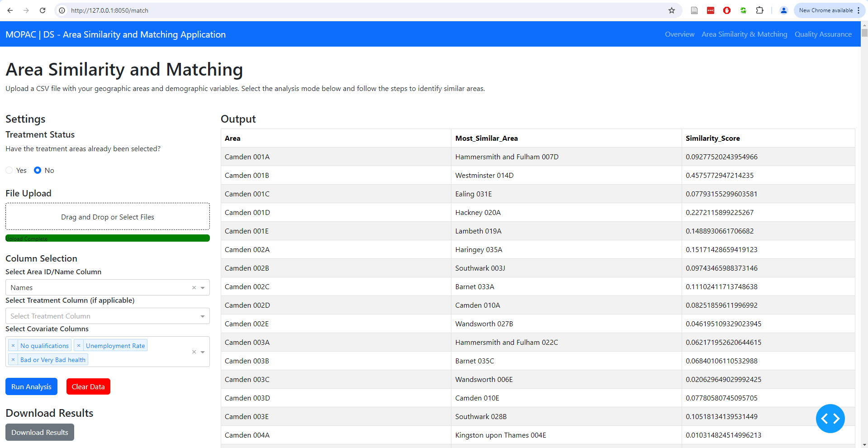The width and height of the screenshot is (868, 448).
Task: Open the red circular Opera-style extension icon
Action: [727, 10]
